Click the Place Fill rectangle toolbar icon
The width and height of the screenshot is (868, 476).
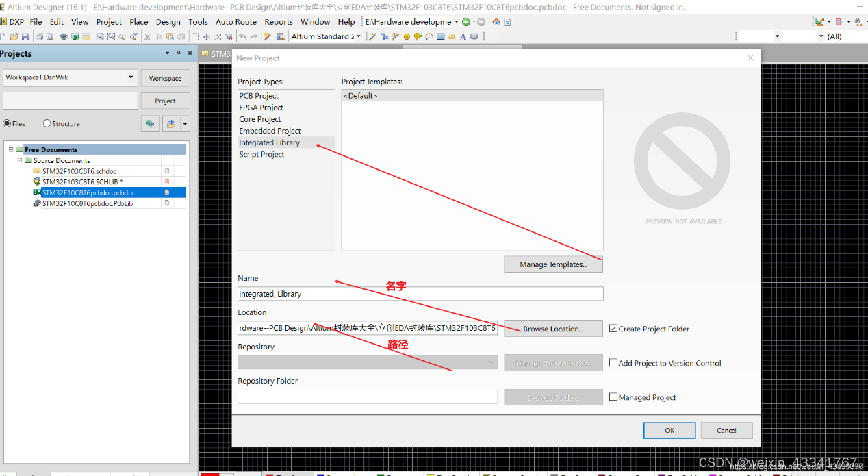pos(440,36)
